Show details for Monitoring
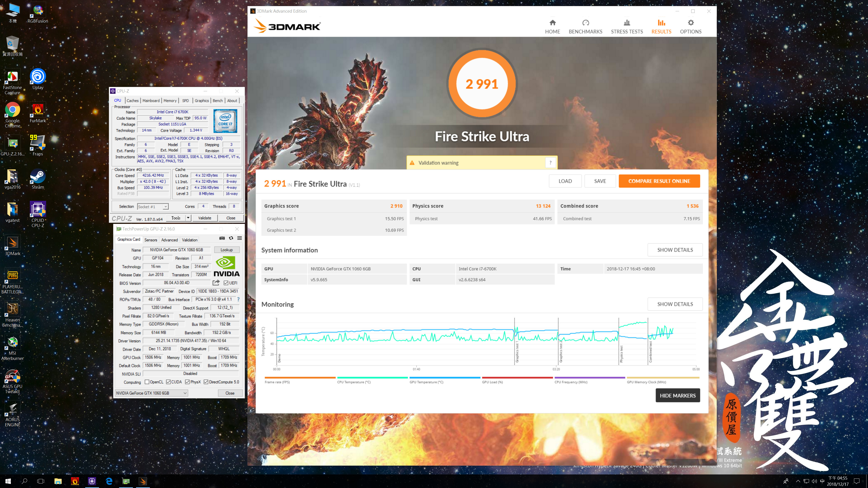868x488 pixels. pyautogui.click(x=675, y=304)
